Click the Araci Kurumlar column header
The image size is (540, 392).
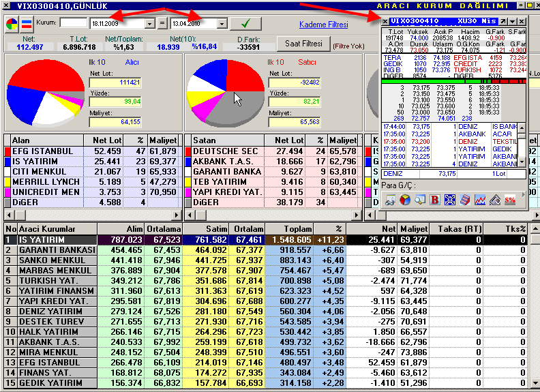click(x=57, y=229)
